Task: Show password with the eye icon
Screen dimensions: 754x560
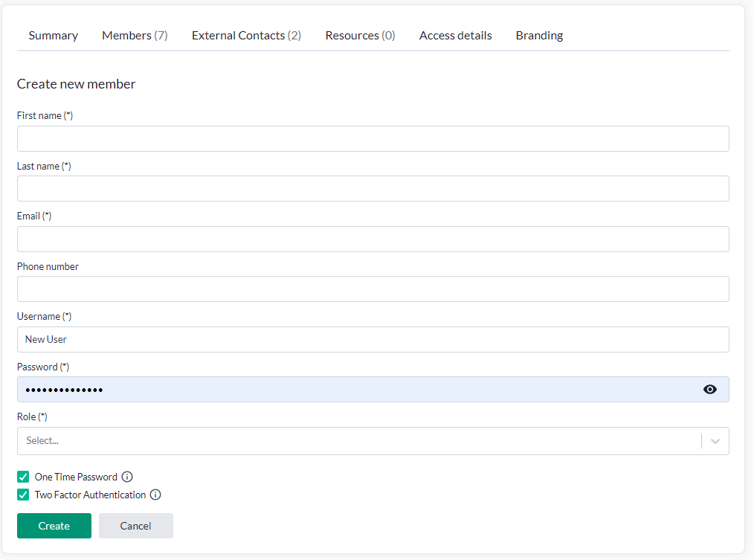Action: click(x=710, y=389)
